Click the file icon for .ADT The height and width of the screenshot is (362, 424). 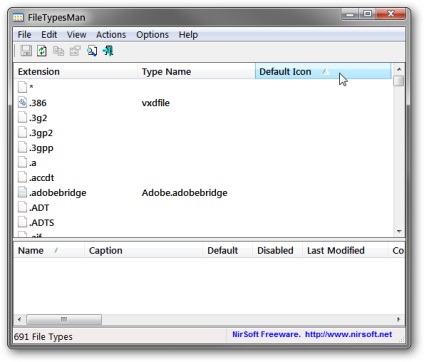[22, 207]
